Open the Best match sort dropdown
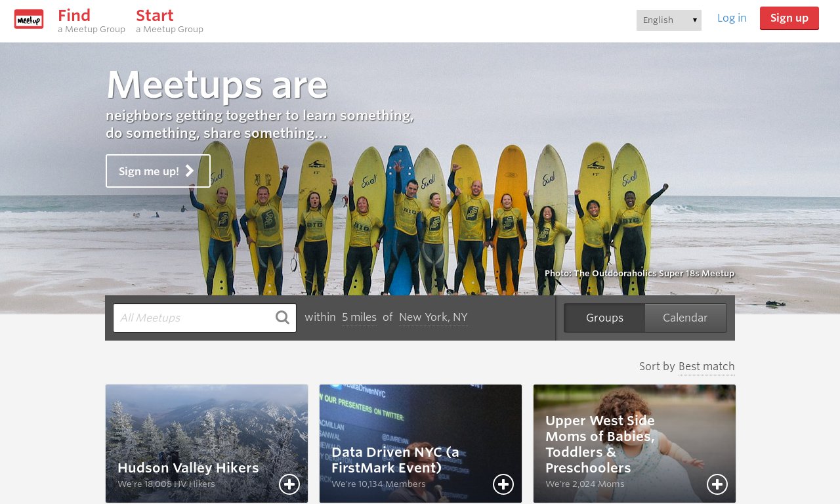 coord(707,367)
